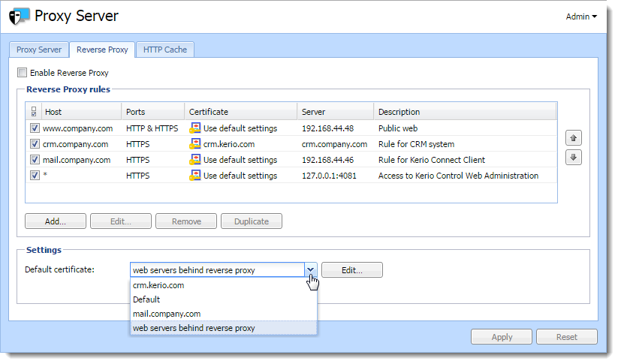Click server address 192.168.44.46
618x364 pixels.
pyautogui.click(x=328, y=160)
